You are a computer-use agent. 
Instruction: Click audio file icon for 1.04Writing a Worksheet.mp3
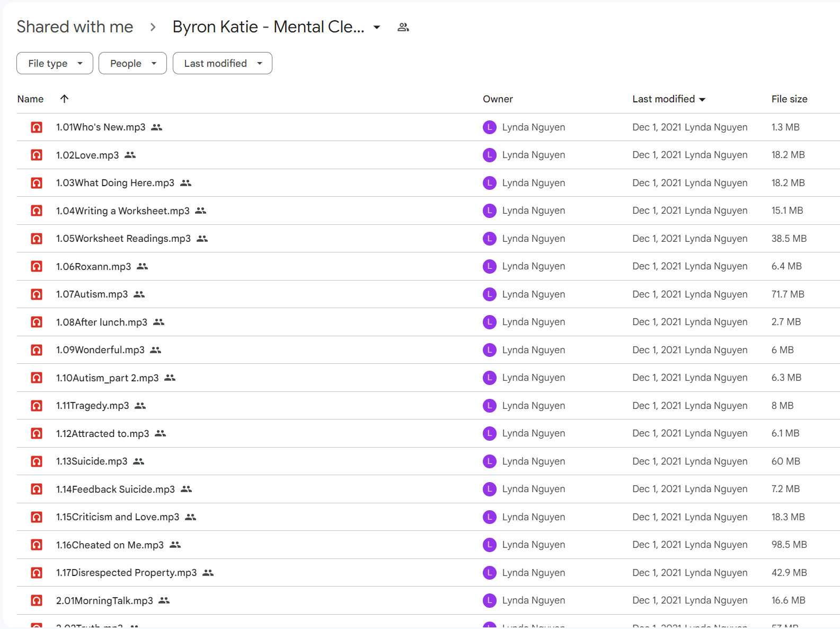point(37,211)
